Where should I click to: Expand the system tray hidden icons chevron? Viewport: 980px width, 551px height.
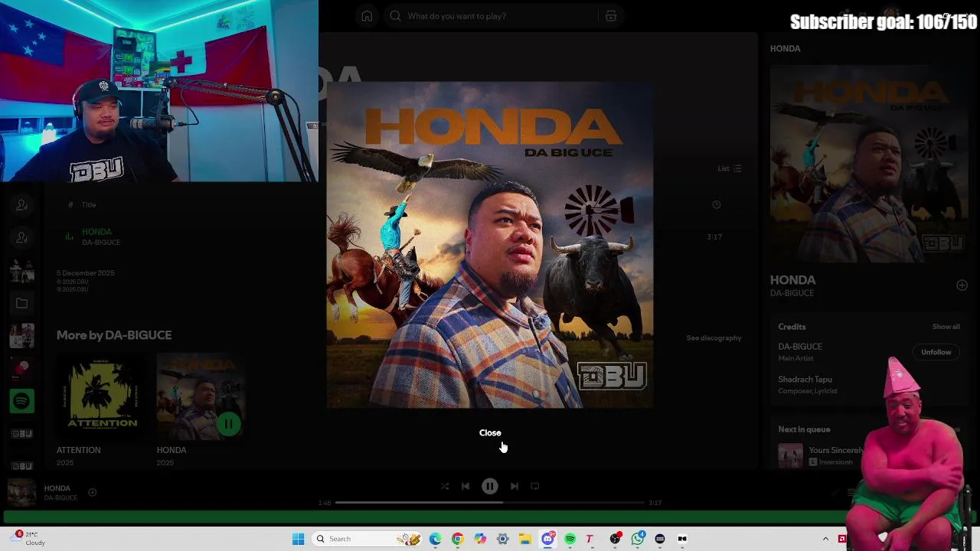825,539
